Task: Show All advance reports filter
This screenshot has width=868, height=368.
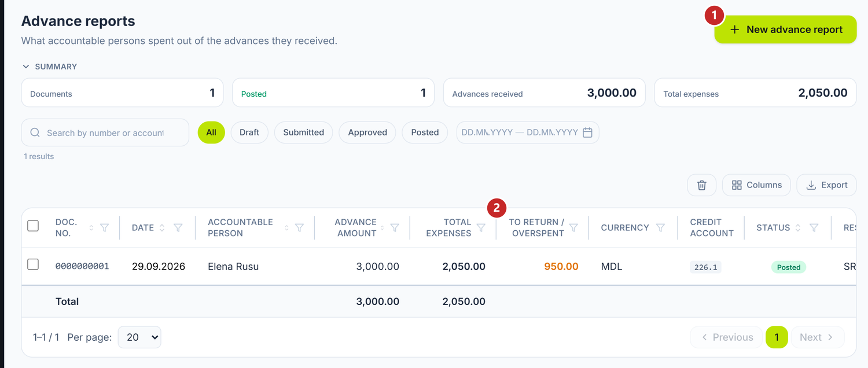Action: point(211,133)
